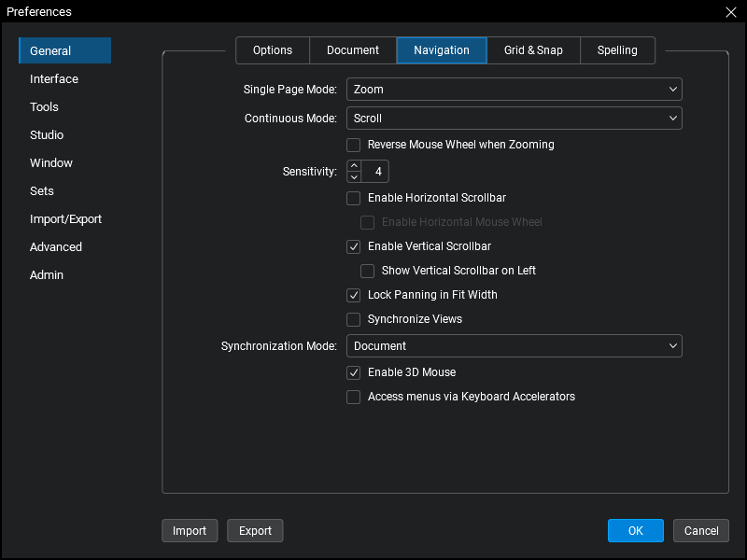Increase the Sensitivity value with up arrow
The height and width of the screenshot is (560, 747).
(354, 166)
